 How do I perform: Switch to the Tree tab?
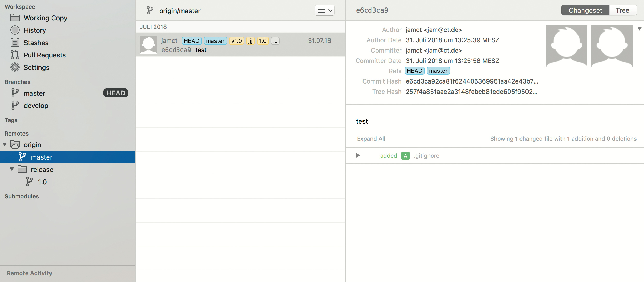pos(622,10)
